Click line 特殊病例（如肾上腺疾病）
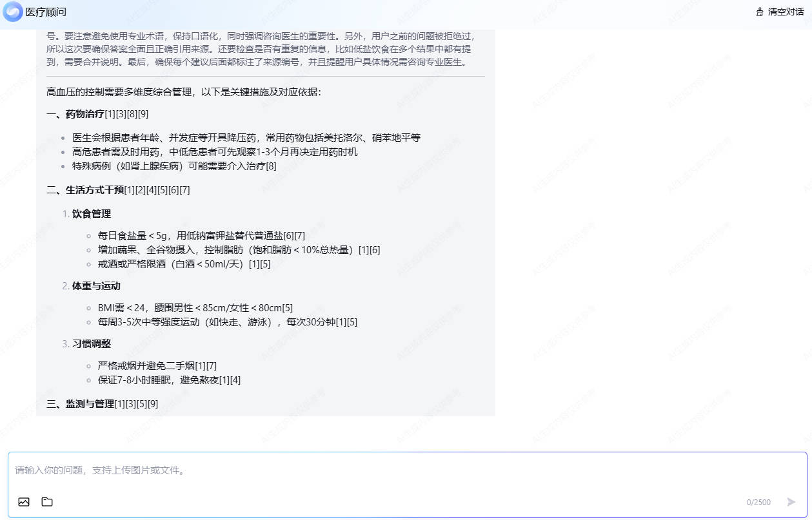The width and height of the screenshot is (812, 520). click(174, 166)
